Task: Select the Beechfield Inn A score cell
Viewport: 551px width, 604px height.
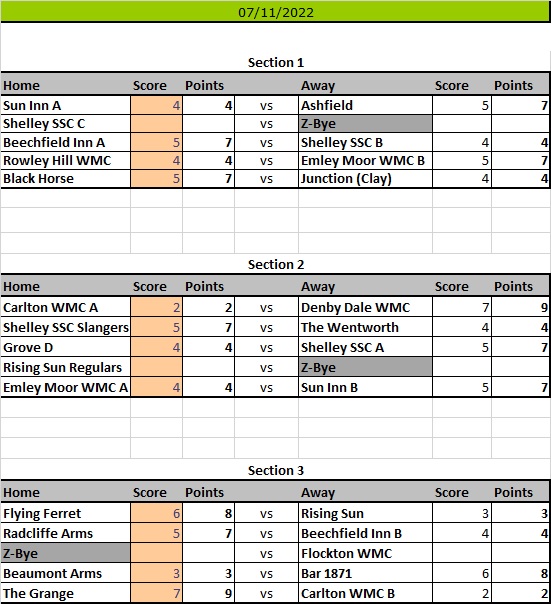Action: 156,142
